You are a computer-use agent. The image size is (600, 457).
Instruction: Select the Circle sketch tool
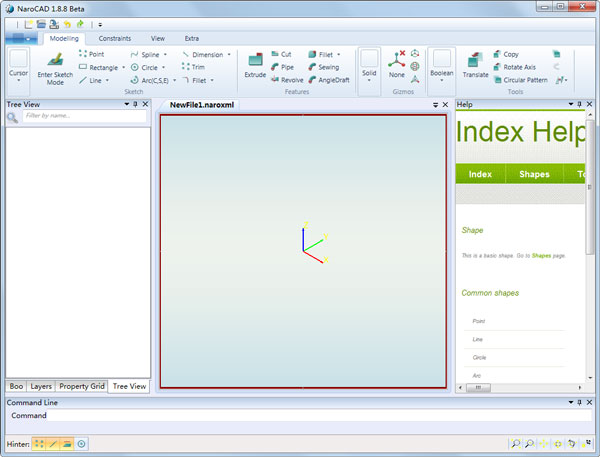pyautogui.click(x=144, y=67)
